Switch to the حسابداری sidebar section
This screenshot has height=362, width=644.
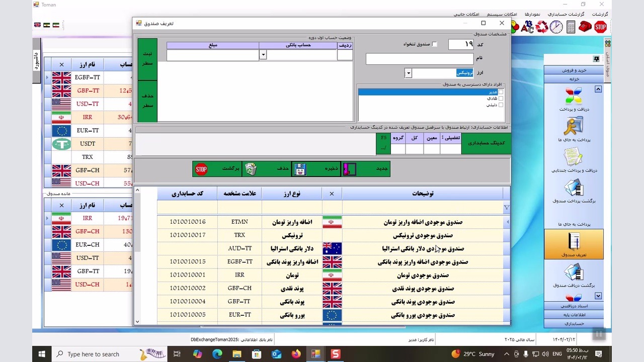[x=574, y=324]
